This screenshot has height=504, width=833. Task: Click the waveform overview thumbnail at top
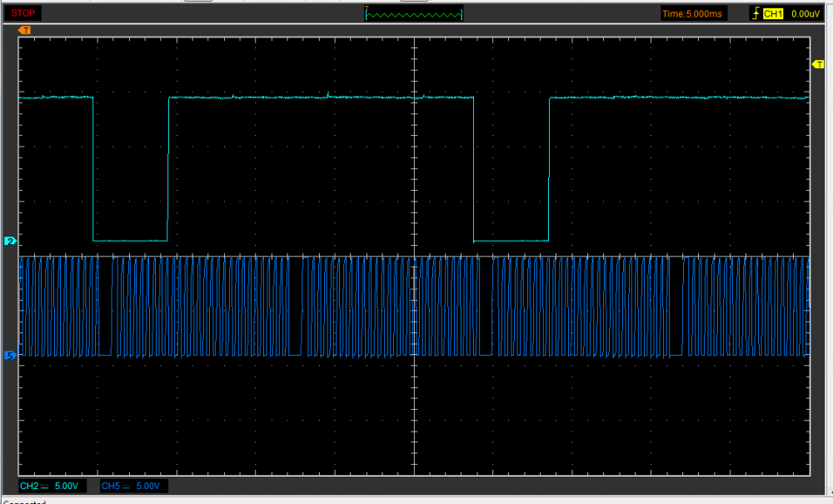click(x=414, y=13)
